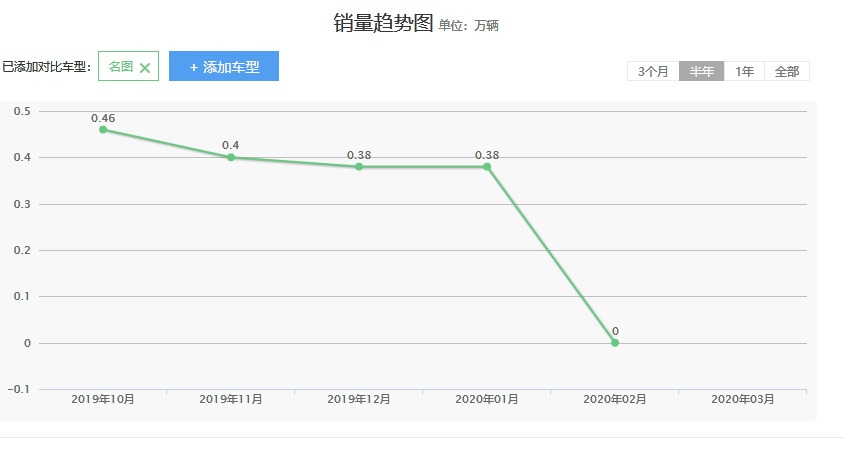Viewport: 844px width, 449px height.
Task: Remove the 名图 tag with the X icon
Action: 145,68
